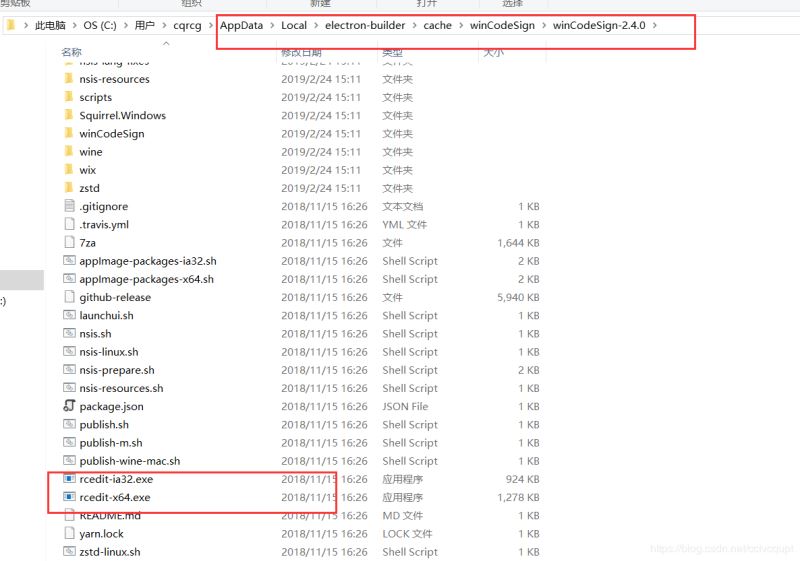The width and height of the screenshot is (800, 561).
Task: Click the yarn.lock file icon
Action: point(69,533)
